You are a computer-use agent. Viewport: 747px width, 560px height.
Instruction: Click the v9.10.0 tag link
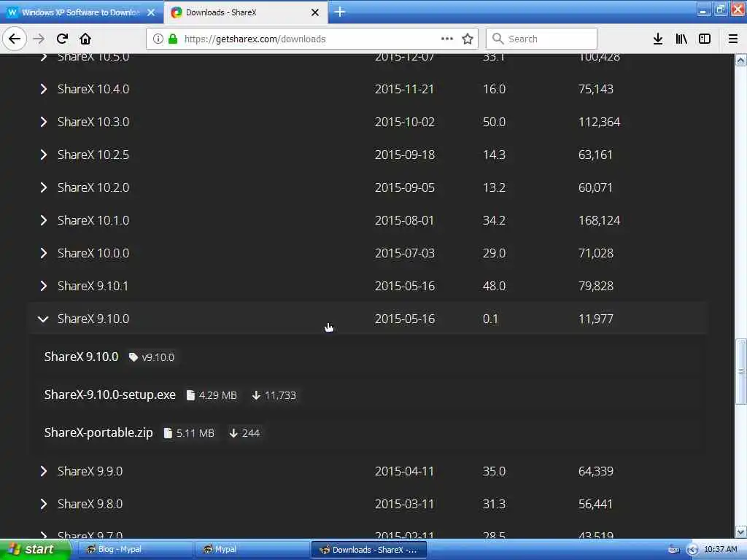tap(152, 357)
